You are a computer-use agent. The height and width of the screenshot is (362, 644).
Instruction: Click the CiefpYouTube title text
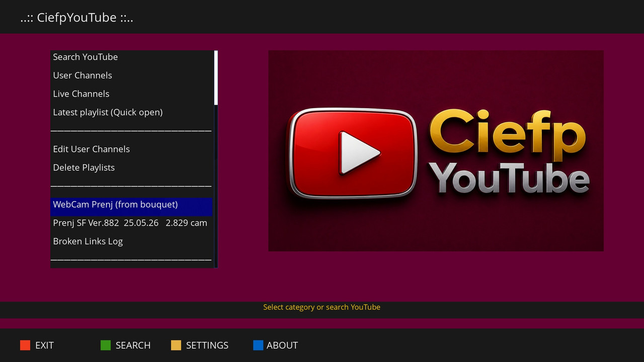pyautogui.click(x=76, y=18)
